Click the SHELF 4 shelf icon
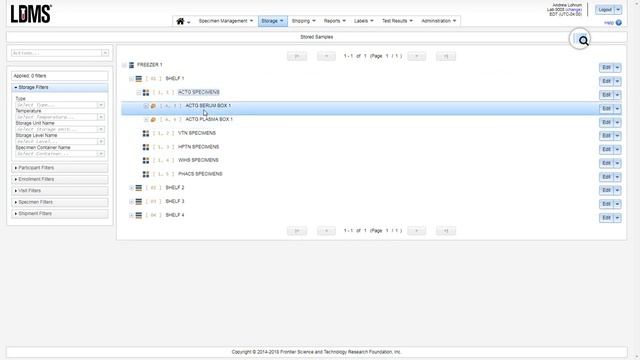640x360 pixels. pos(139,215)
